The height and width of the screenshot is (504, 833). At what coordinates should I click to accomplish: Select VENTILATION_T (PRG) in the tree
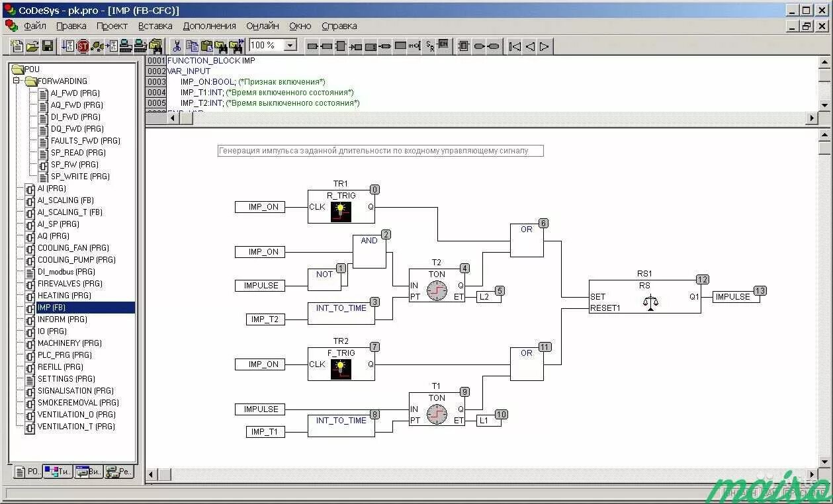click(x=76, y=427)
